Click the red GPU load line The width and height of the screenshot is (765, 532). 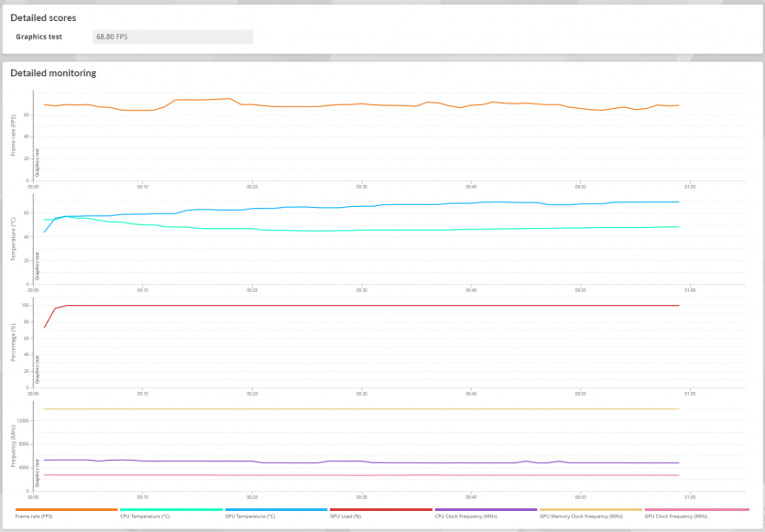366,305
